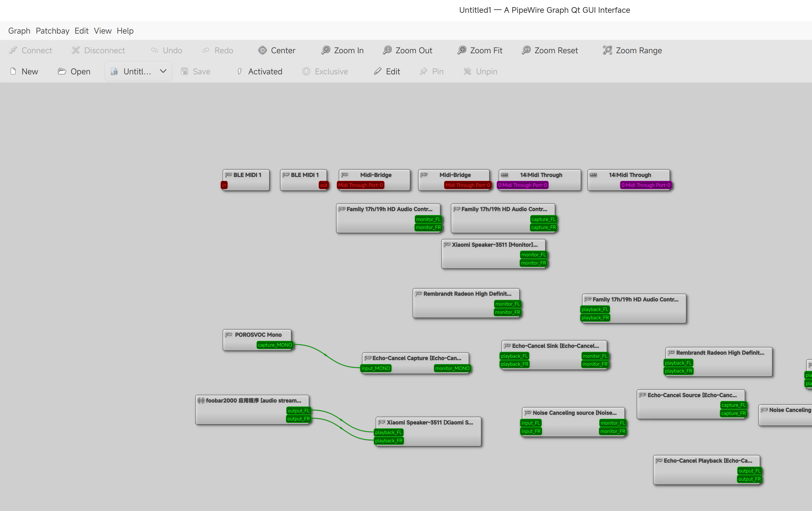Viewport: 812px width, 511px height.
Task: Click the Edit pencil icon
Action: tap(378, 71)
